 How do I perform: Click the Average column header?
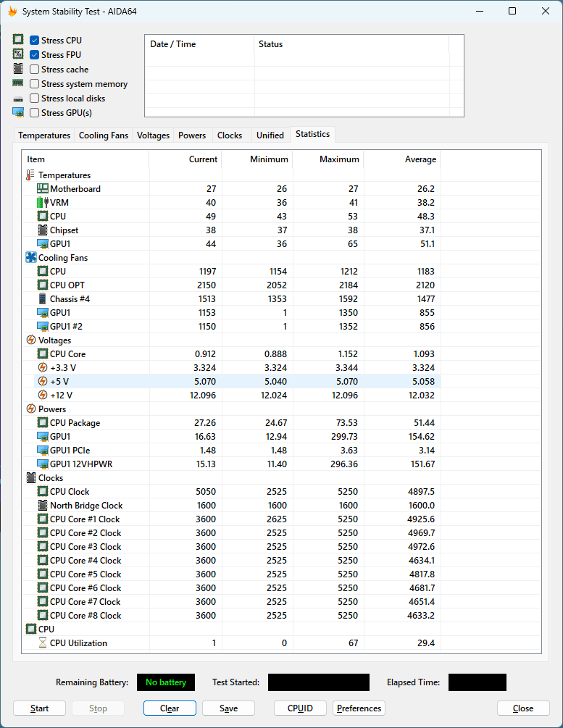click(x=402, y=159)
